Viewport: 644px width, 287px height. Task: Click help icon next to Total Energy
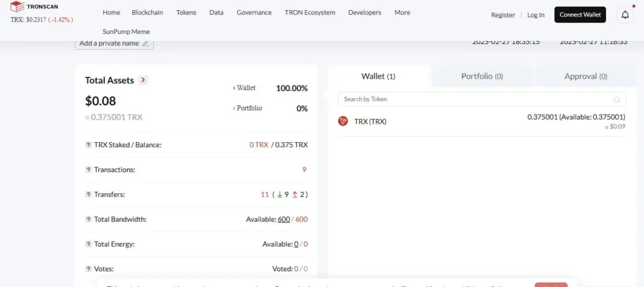click(x=88, y=244)
